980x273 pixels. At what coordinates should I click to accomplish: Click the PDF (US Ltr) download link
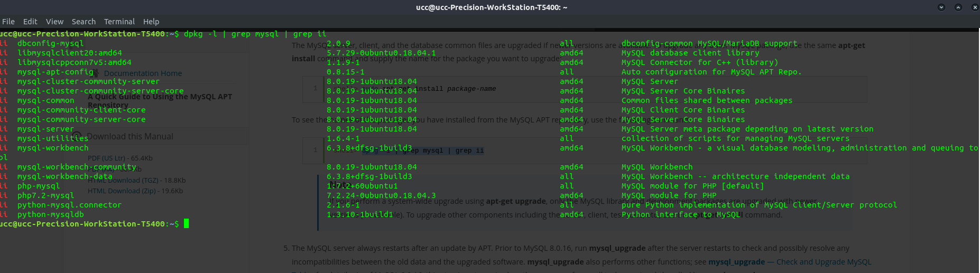(120, 158)
